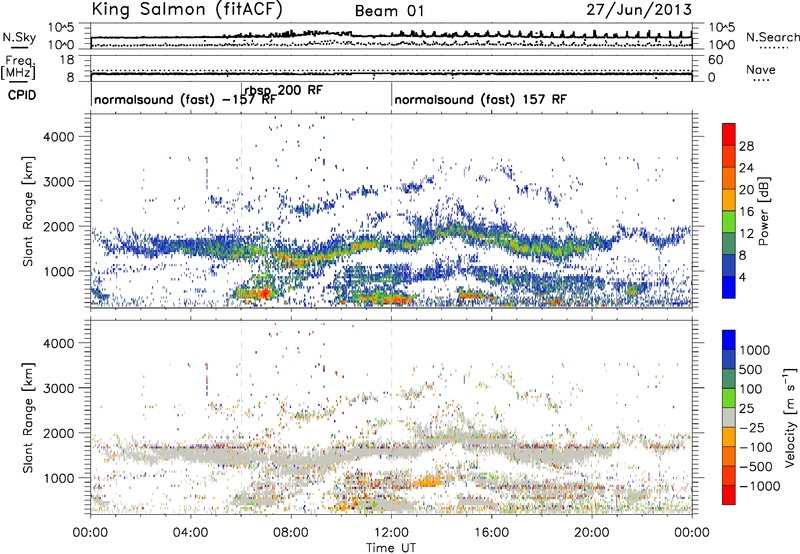Click the '4' tick on Power colorbar
800x554 pixels.
tap(743, 277)
